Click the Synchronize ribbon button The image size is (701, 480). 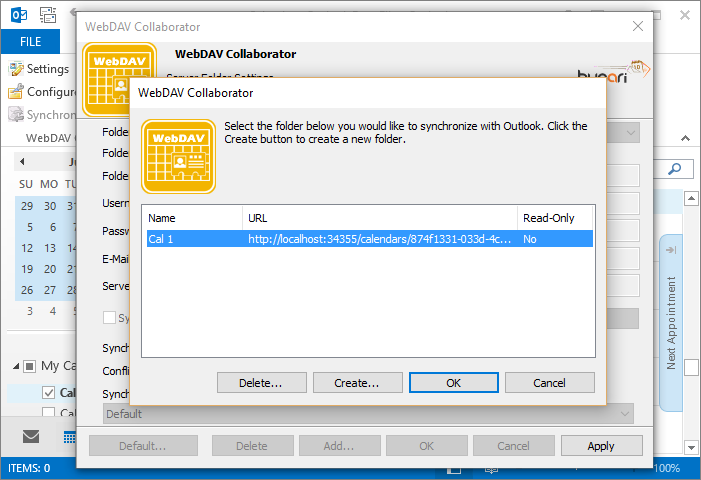point(42,115)
